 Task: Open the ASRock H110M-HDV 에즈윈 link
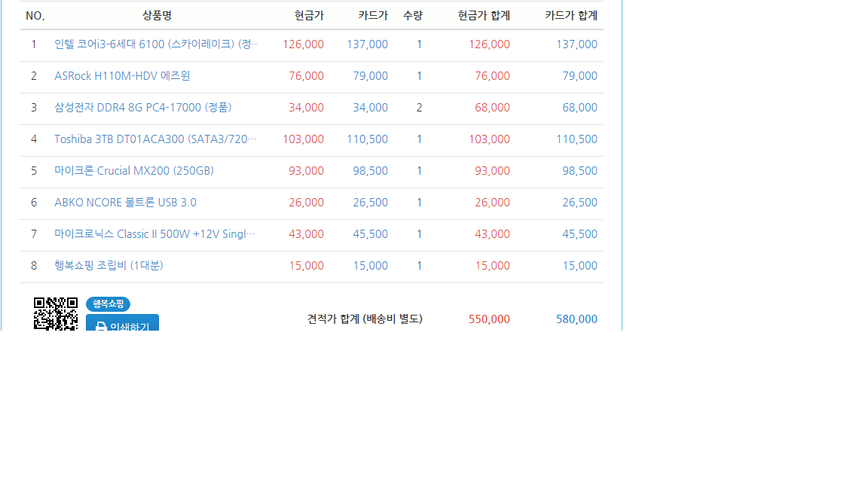(122, 76)
